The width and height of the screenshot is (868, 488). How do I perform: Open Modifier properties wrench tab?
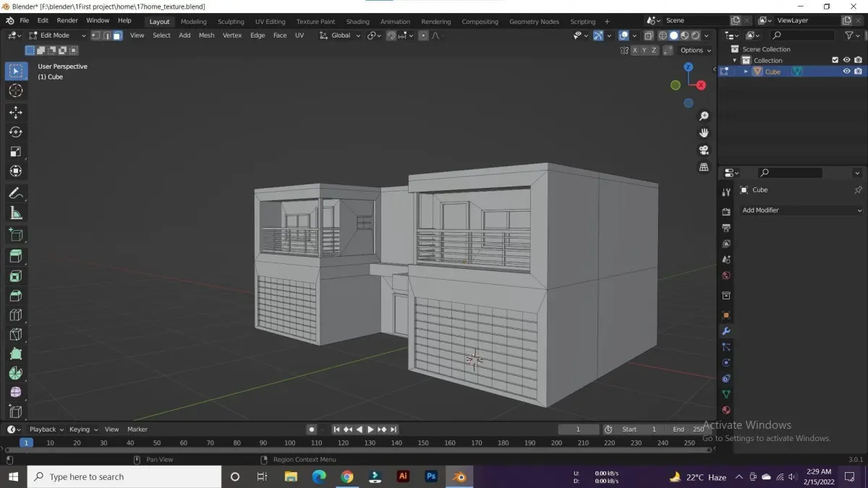click(726, 331)
